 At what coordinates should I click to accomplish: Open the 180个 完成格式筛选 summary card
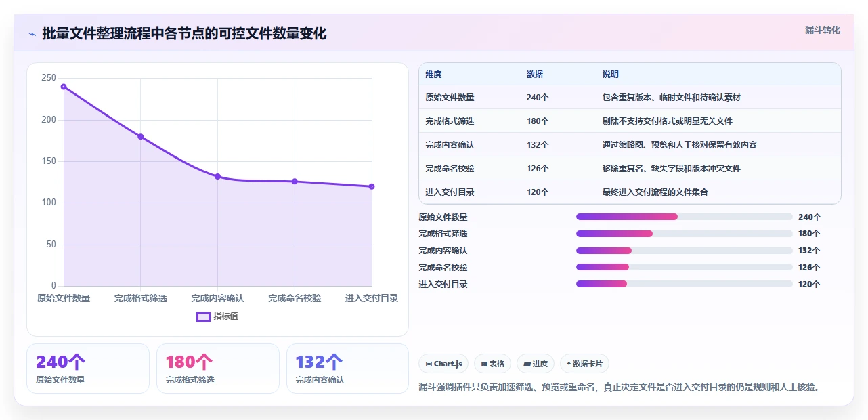[218, 369]
